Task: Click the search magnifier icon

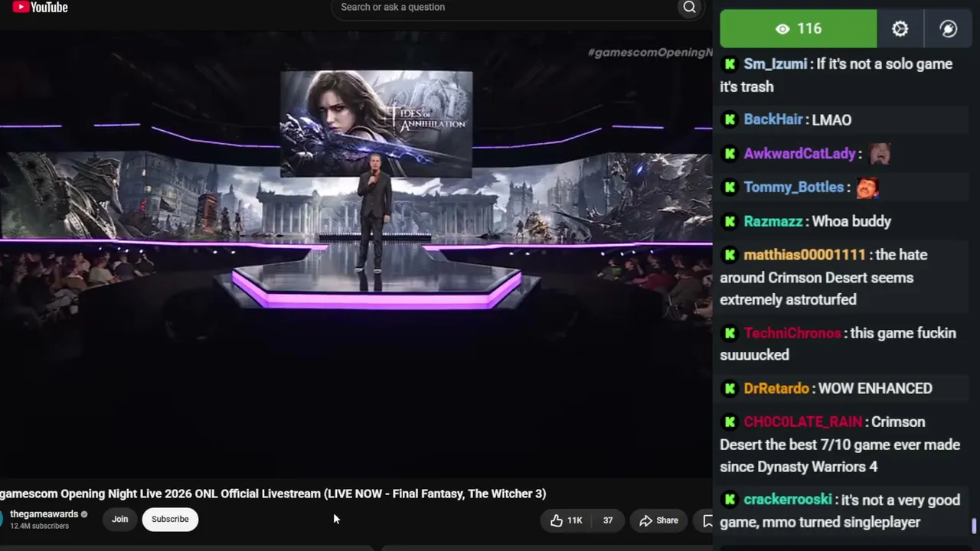Action: 689,8
